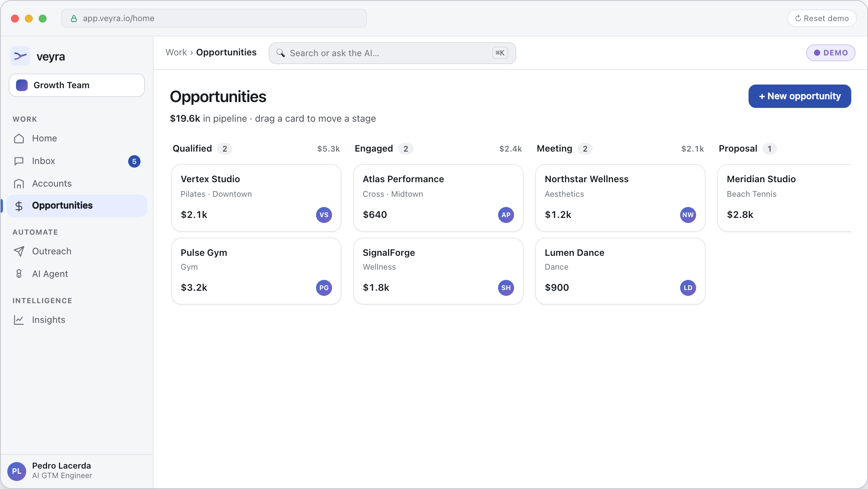Click the Outreach paper plane icon

click(x=19, y=251)
